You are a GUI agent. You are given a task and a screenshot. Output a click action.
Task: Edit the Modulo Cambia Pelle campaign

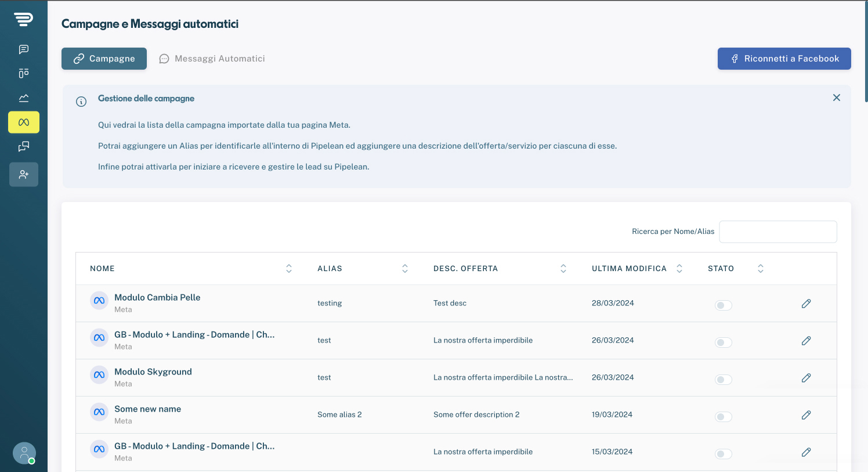(x=806, y=304)
